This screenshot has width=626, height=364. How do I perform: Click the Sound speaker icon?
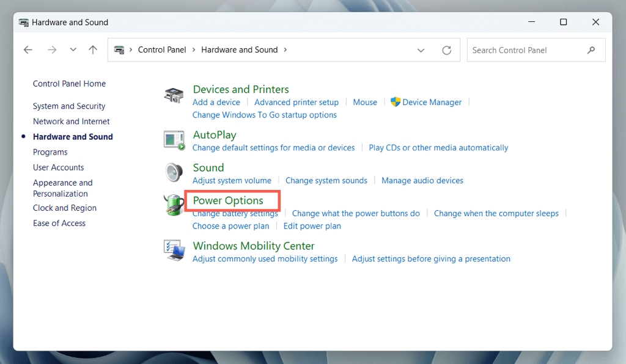point(174,173)
